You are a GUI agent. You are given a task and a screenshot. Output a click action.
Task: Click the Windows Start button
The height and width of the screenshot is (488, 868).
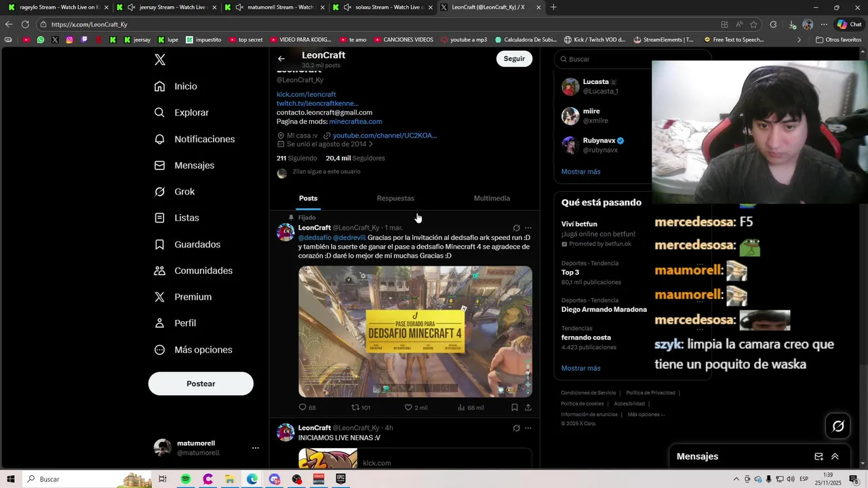tap(11, 479)
